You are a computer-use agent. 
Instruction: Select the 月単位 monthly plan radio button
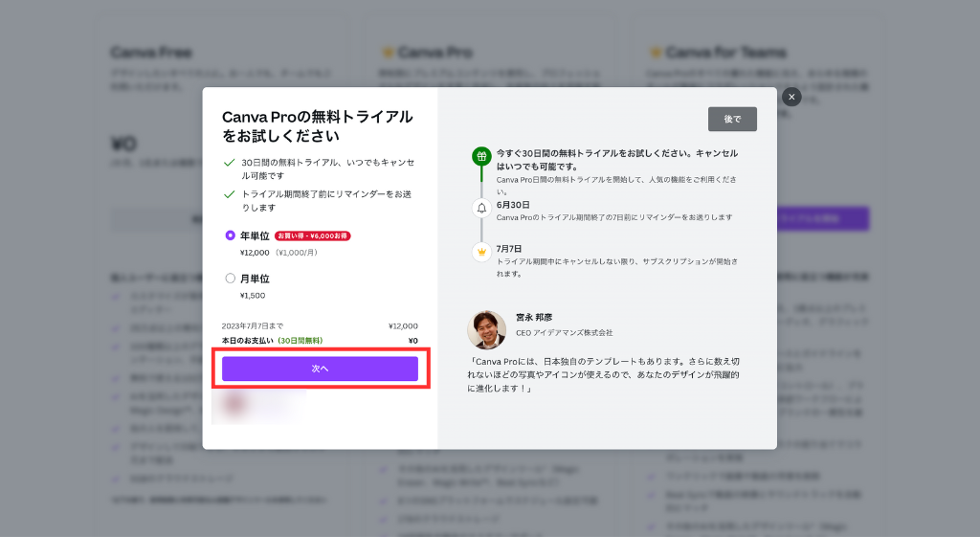[230, 279]
